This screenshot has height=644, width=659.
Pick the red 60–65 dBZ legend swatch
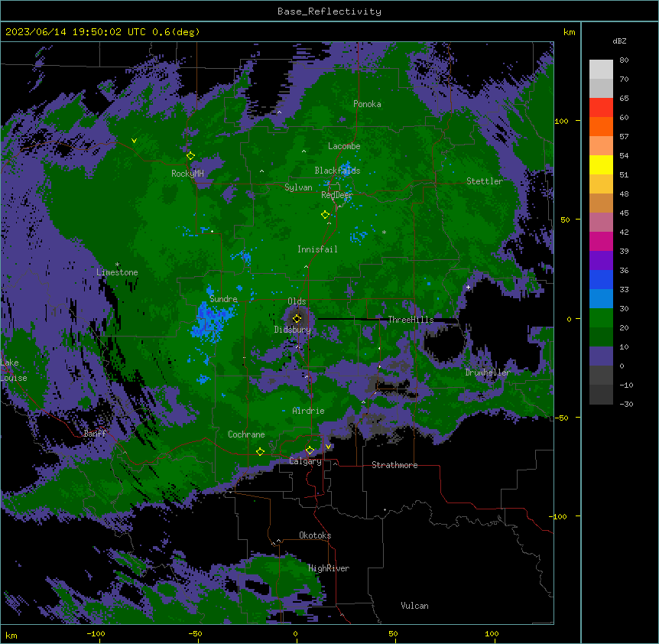click(x=601, y=108)
